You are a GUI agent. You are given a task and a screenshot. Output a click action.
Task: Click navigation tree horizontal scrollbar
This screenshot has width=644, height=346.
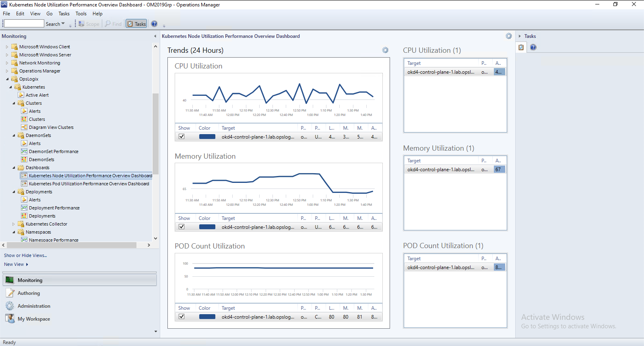pyautogui.click(x=72, y=245)
